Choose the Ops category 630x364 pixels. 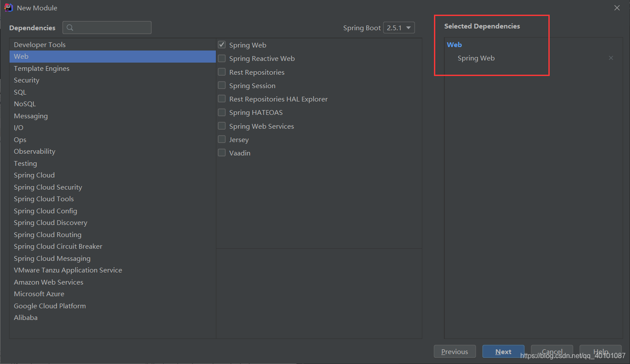pos(113,139)
